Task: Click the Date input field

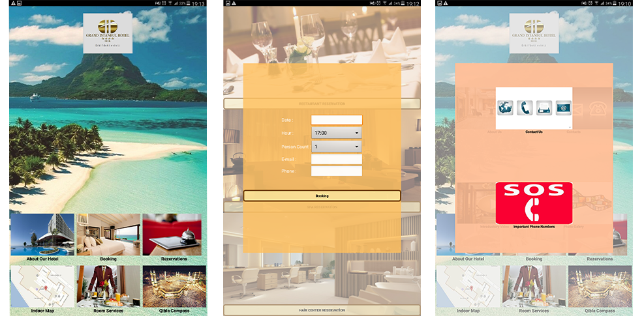Action: (337, 121)
